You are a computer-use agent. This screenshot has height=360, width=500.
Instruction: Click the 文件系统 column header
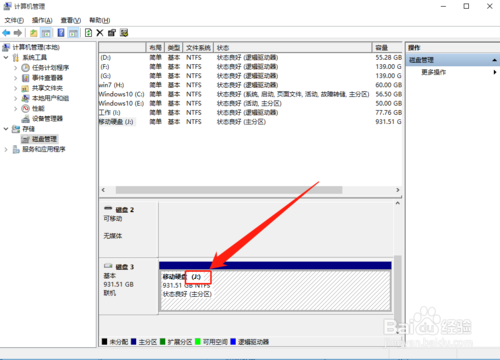pos(198,48)
